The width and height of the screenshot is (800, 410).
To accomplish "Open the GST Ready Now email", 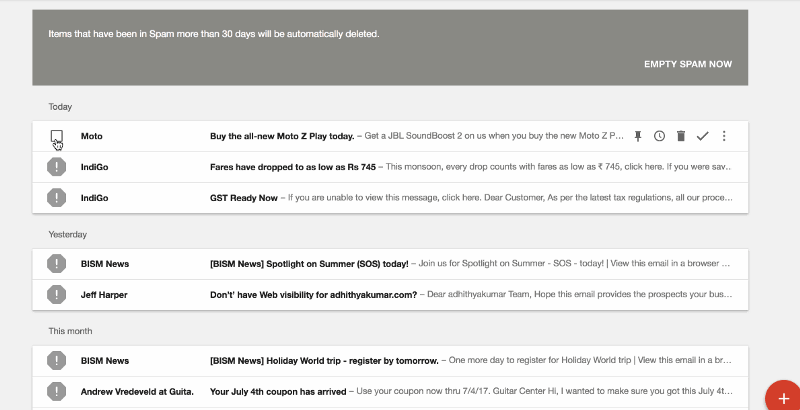I will point(390,198).
